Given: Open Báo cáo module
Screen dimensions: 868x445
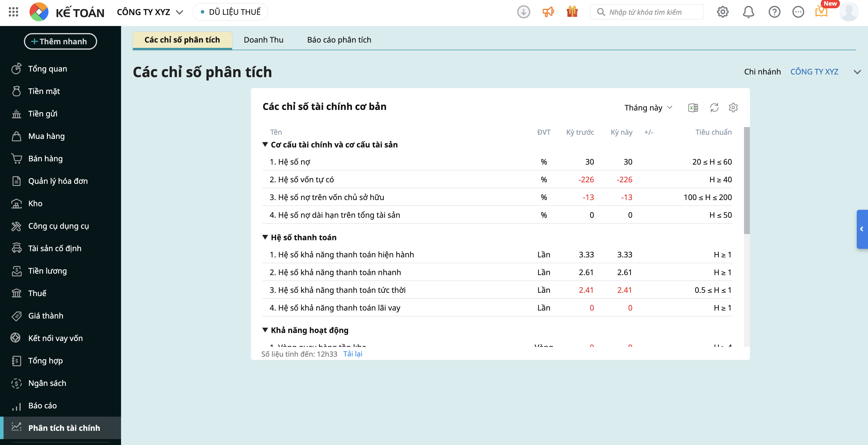Looking at the screenshot, I should [x=61, y=406].
